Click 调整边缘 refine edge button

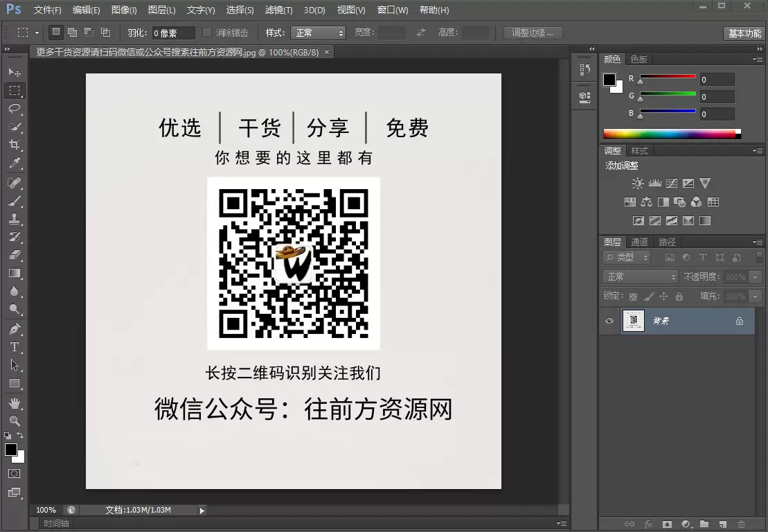pos(533,33)
